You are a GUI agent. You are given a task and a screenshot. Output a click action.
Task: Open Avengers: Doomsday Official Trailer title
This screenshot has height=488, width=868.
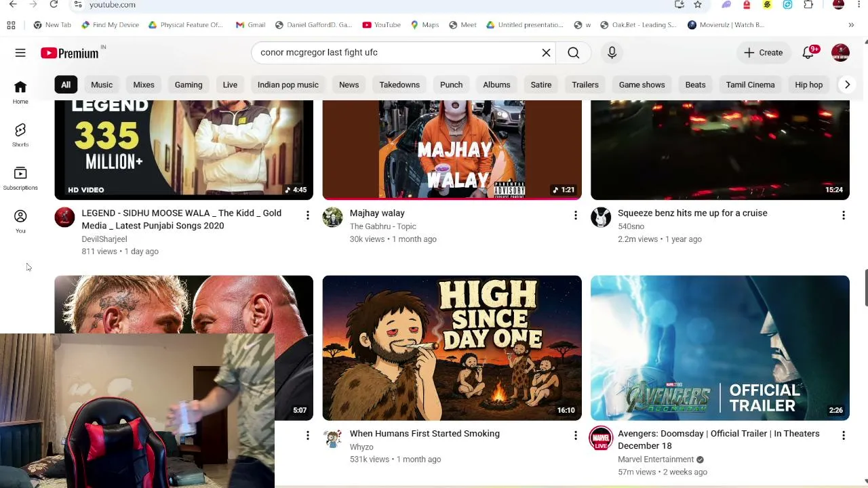(x=719, y=440)
